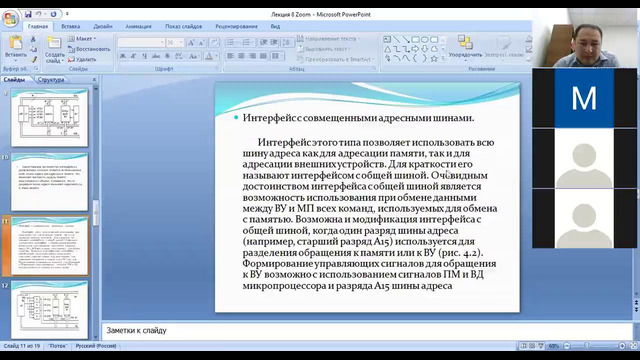The image size is (640, 360).
Task: Open the columns dropdown
Action: [x=277, y=56]
